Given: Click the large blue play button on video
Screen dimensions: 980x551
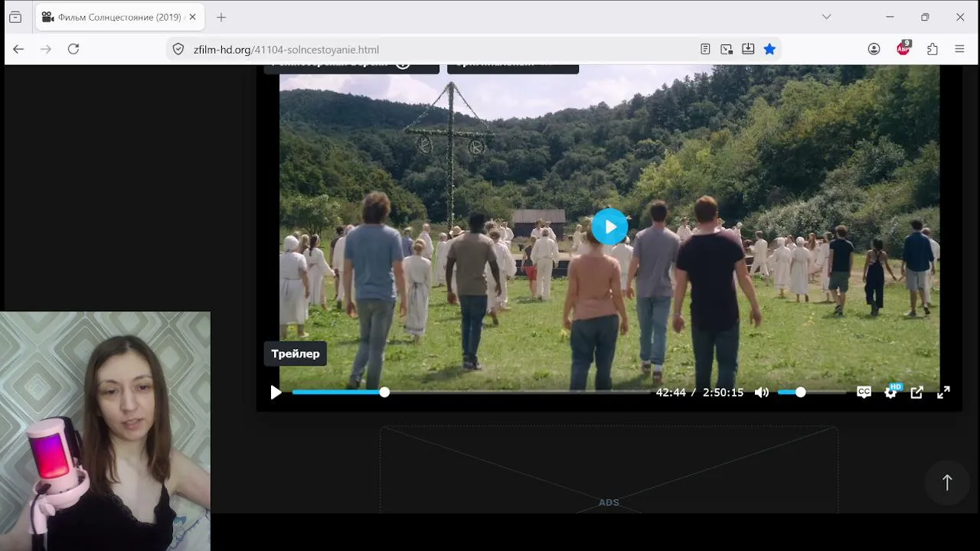Looking at the screenshot, I should point(609,227).
